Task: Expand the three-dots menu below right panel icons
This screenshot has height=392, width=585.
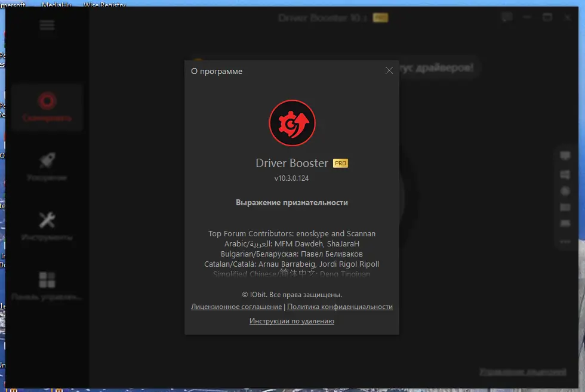Action: (565, 241)
